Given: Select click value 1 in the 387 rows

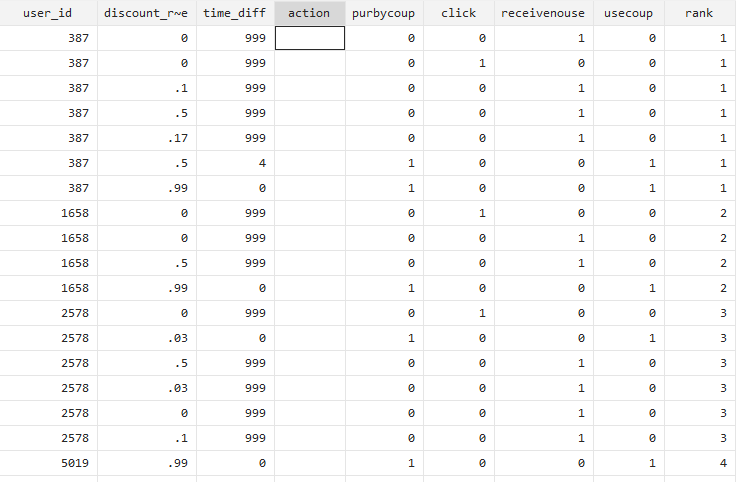Looking at the screenshot, I should click(x=459, y=63).
